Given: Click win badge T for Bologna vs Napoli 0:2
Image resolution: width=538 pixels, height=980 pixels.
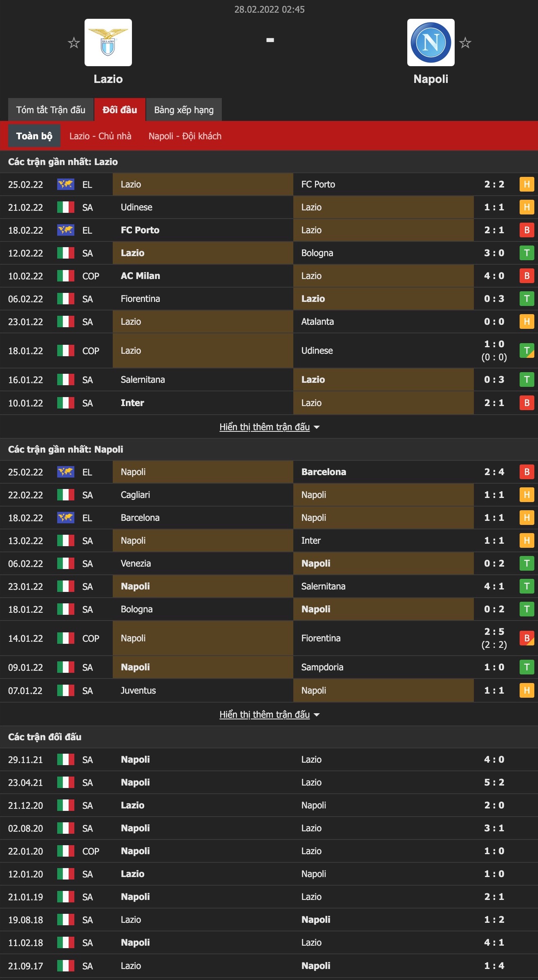Looking at the screenshot, I should (x=527, y=609).
